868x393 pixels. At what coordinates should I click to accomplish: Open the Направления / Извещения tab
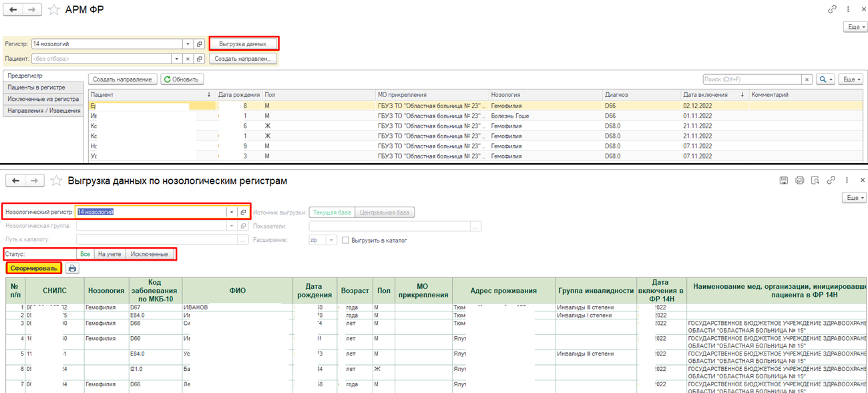coord(43,110)
